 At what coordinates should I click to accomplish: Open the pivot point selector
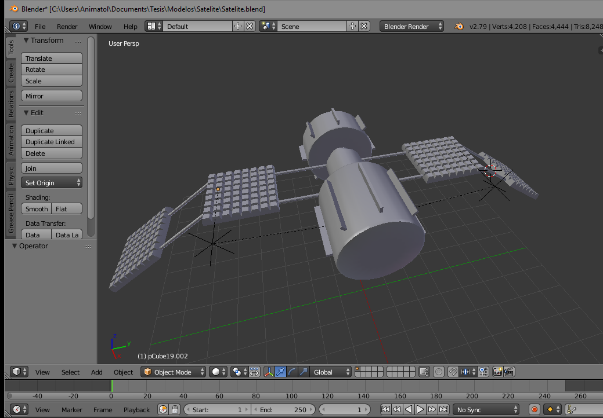(239, 372)
